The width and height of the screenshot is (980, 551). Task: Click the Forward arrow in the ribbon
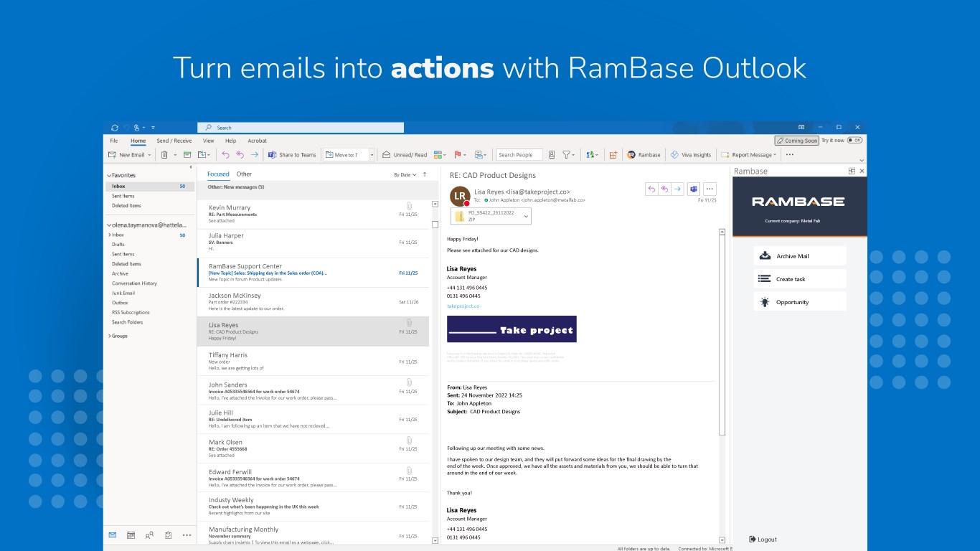click(254, 154)
